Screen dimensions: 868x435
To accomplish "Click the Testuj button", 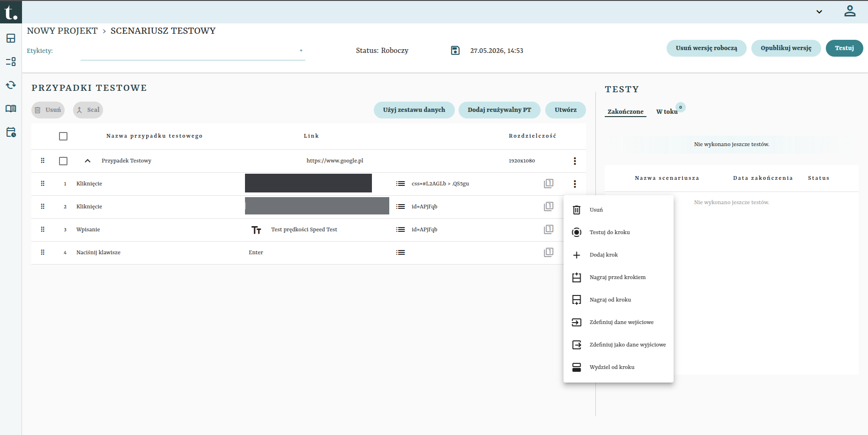I will point(844,48).
